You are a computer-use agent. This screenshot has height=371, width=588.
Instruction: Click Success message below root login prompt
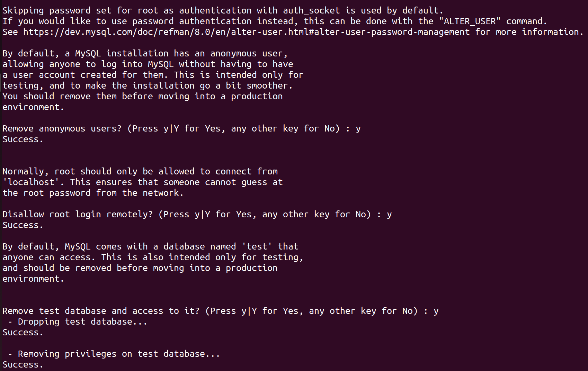(x=23, y=225)
